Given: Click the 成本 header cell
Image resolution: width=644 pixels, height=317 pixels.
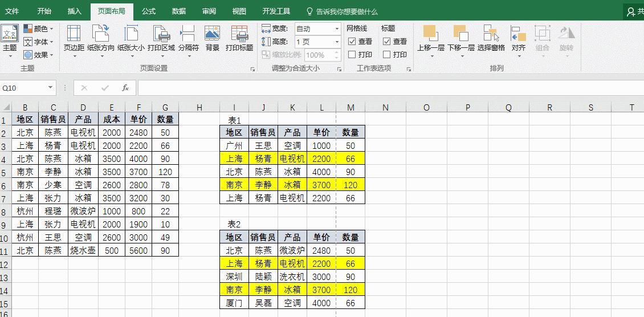Looking at the screenshot, I should click(112, 119).
